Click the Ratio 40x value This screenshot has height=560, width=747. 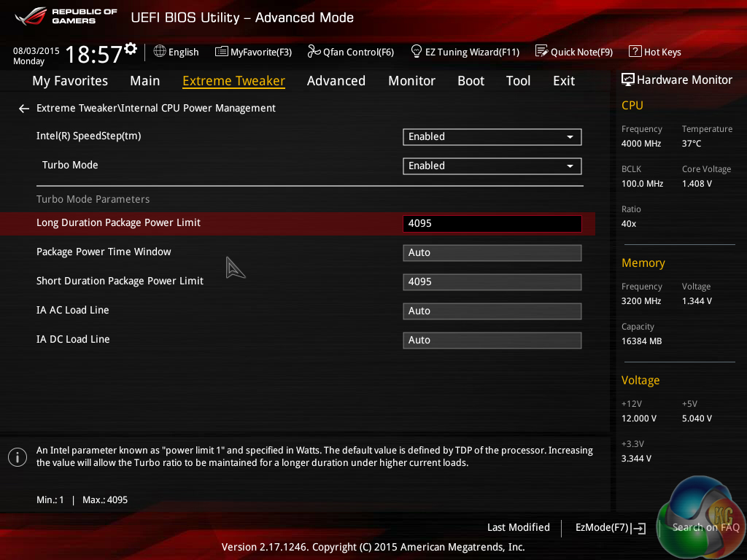(x=629, y=224)
